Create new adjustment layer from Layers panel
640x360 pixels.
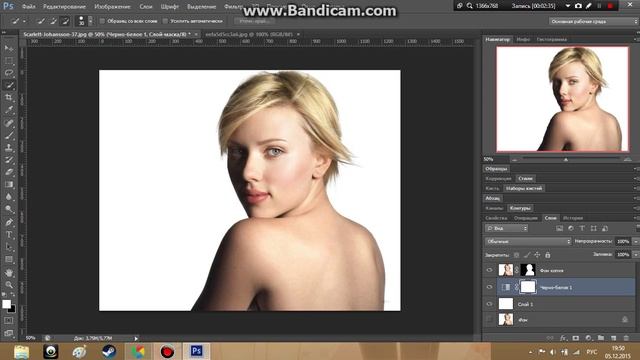coord(588,338)
